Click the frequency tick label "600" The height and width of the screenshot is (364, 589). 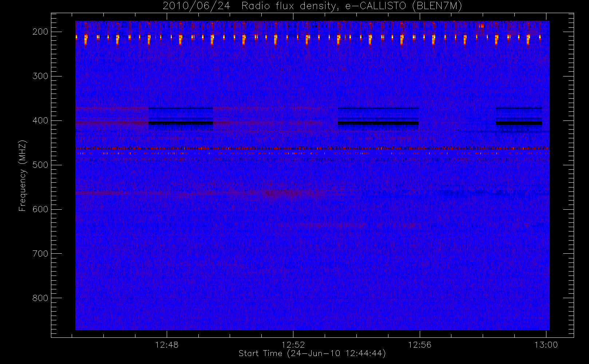(x=40, y=209)
